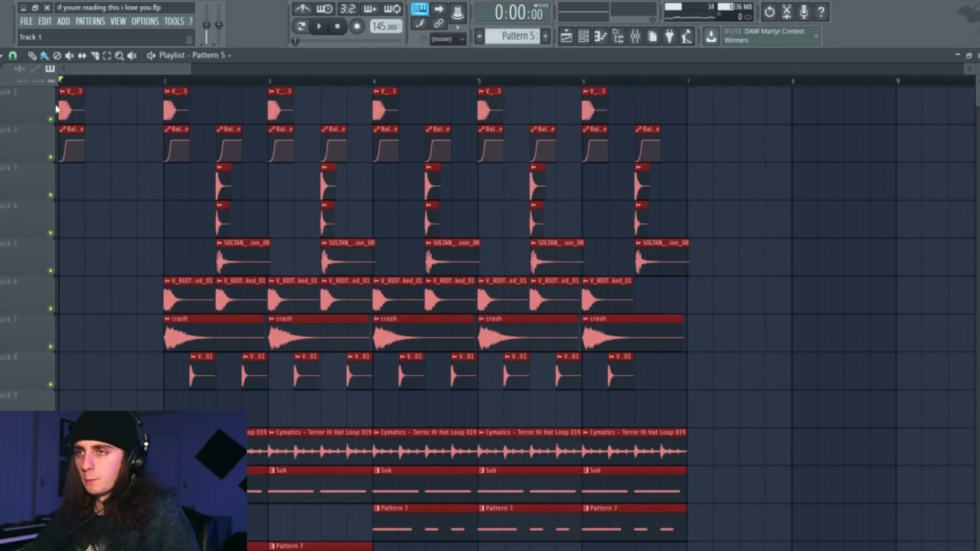Select the Mute tool in playlist toolbar
The height and width of the screenshot is (551, 980).
pos(70,55)
